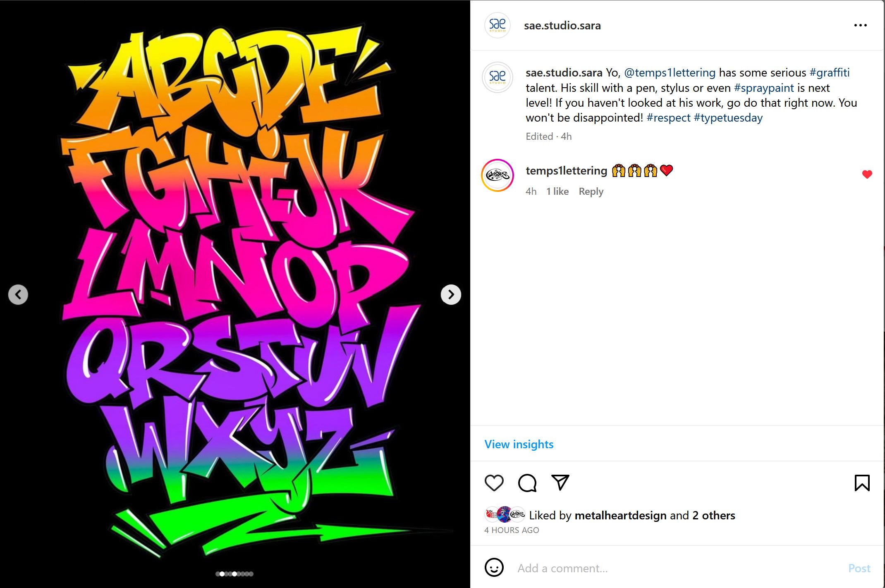
Task: Select carousel pagination dots
Action: click(x=234, y=574)
